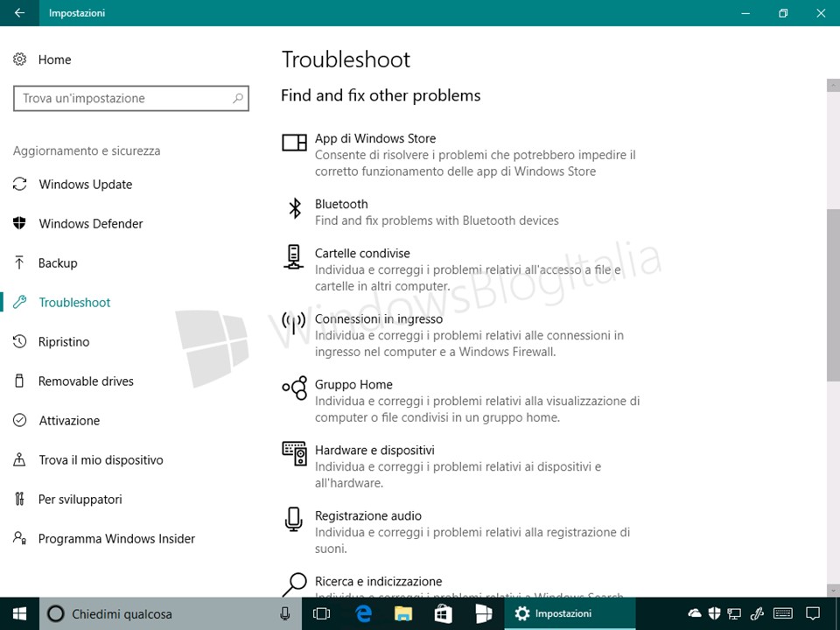Select Ricerca e indicizzazione troubleshooter
840x630 pixels.
[x=378, y=581]
